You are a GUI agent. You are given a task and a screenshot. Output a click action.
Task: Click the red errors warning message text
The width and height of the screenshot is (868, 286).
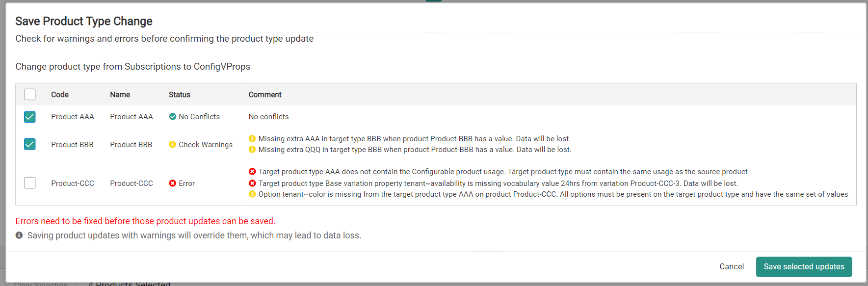click(145, 221)
